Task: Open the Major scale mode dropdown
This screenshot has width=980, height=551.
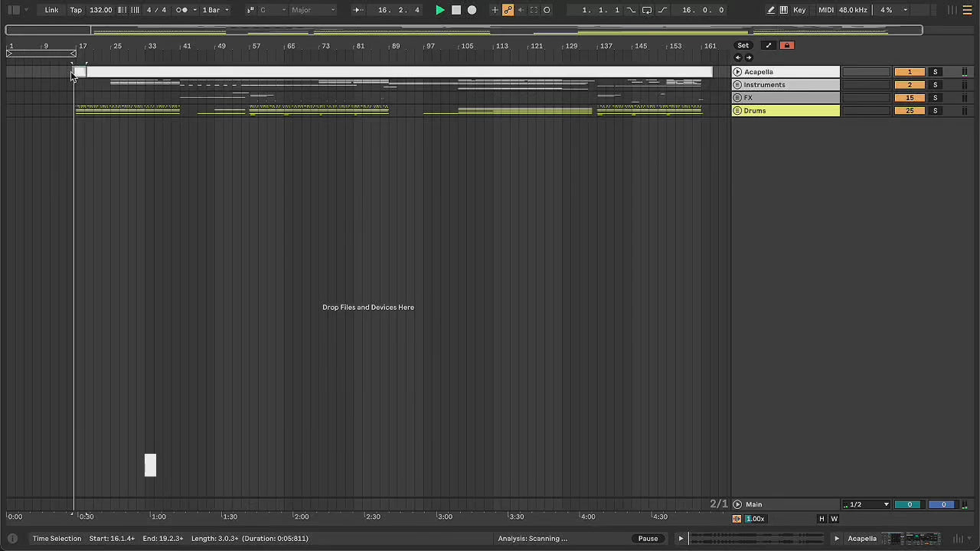Action: 312,10
